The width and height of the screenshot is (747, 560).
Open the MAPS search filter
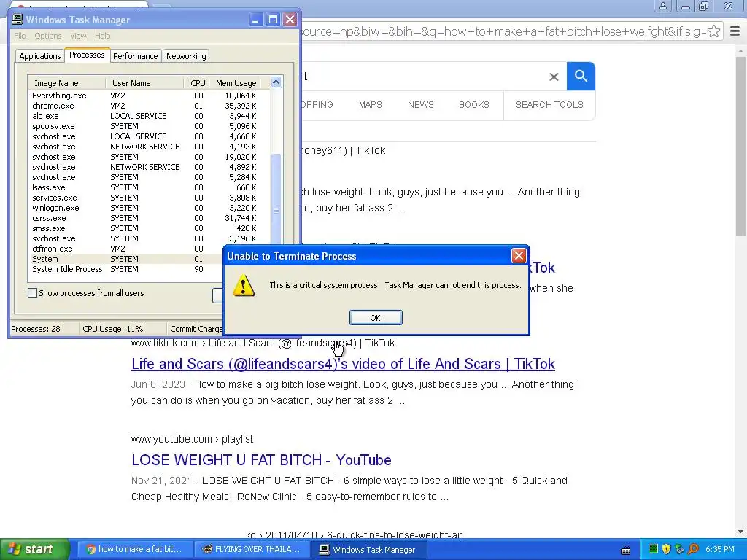coord(370,105)
